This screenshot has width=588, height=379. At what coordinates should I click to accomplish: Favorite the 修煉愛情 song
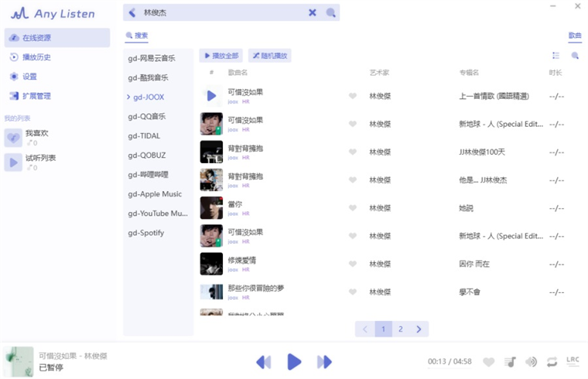[x=353, y=264]
